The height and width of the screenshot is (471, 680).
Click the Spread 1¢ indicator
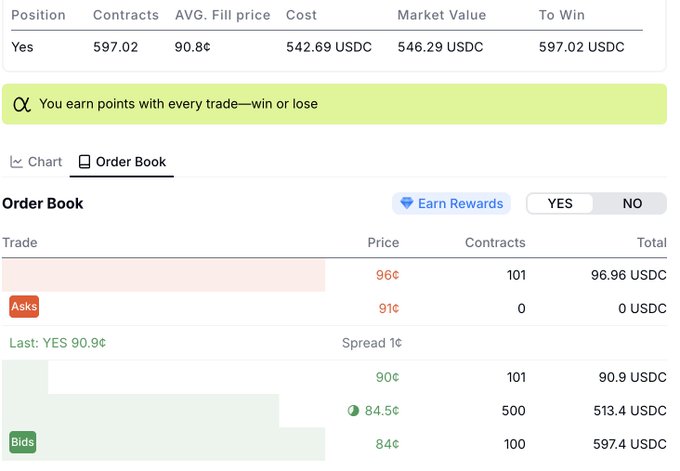coord(372,343)
